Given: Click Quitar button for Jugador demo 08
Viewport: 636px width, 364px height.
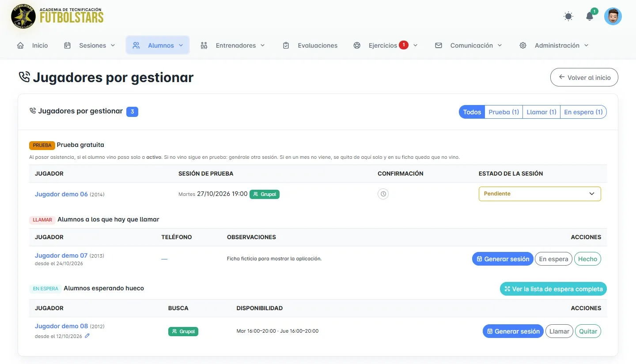Looking at the screenshot, I should (x=588, y=331).
